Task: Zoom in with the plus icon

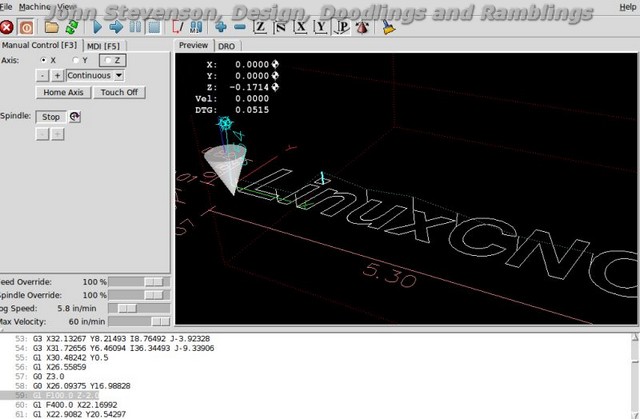Action: point(221,27)
